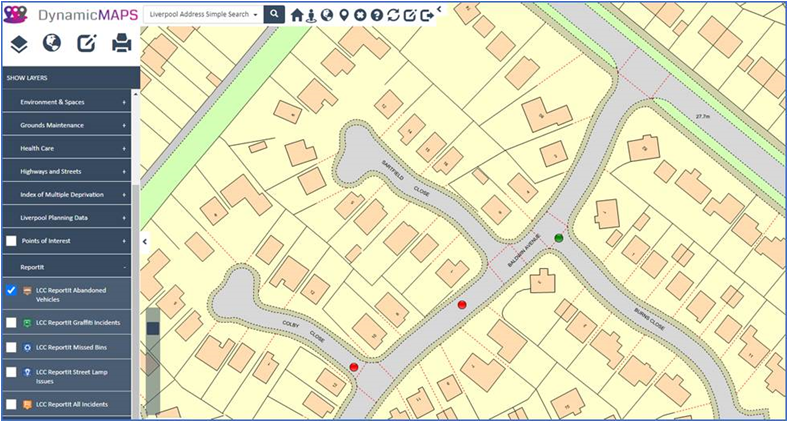This screenshot has height=423, width=789.
Task: Click the DynamicMAPS logo
Action: [70, 15]
